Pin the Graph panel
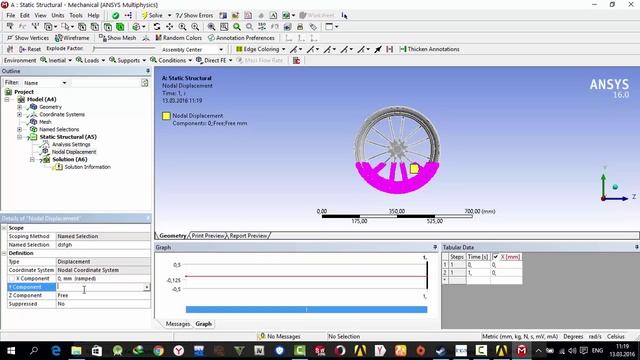640x360 pixels. coord(435,247)
